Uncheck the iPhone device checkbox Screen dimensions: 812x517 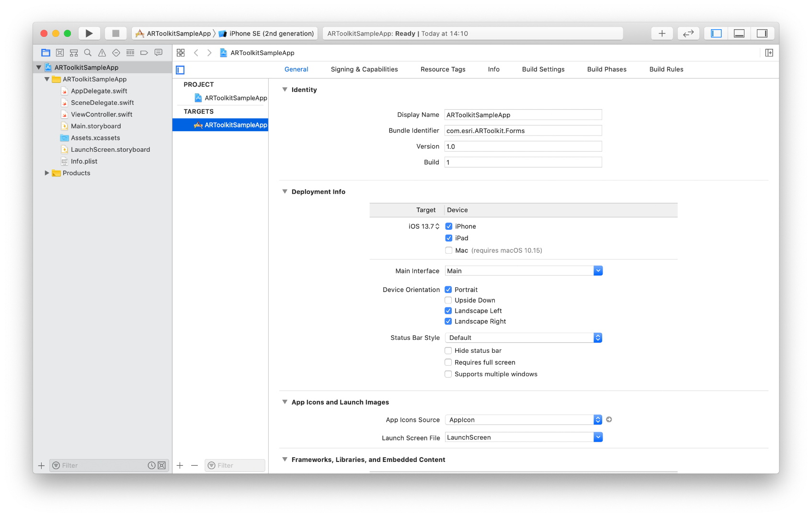(449, 226)
